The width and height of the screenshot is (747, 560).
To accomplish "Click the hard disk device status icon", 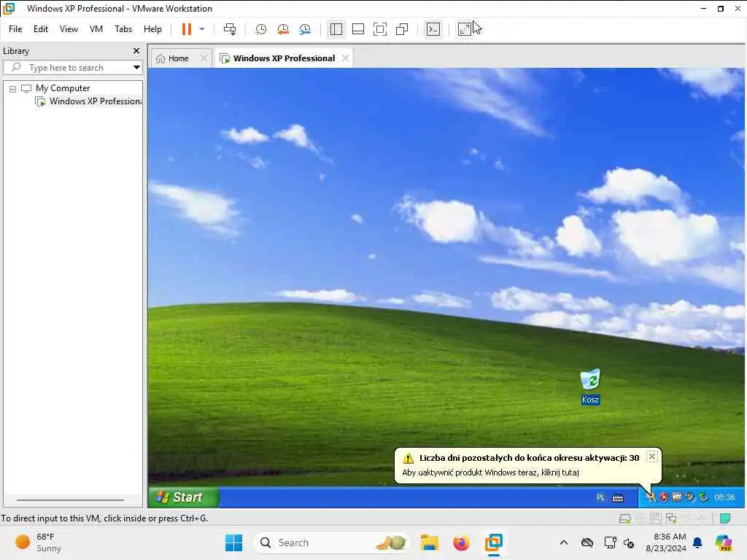I will coord(624,518).
